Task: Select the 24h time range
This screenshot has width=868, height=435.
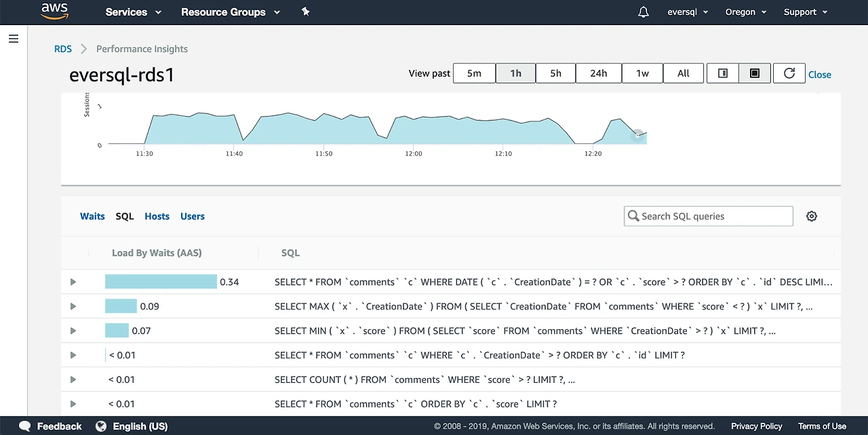Action: click(598, 73)
